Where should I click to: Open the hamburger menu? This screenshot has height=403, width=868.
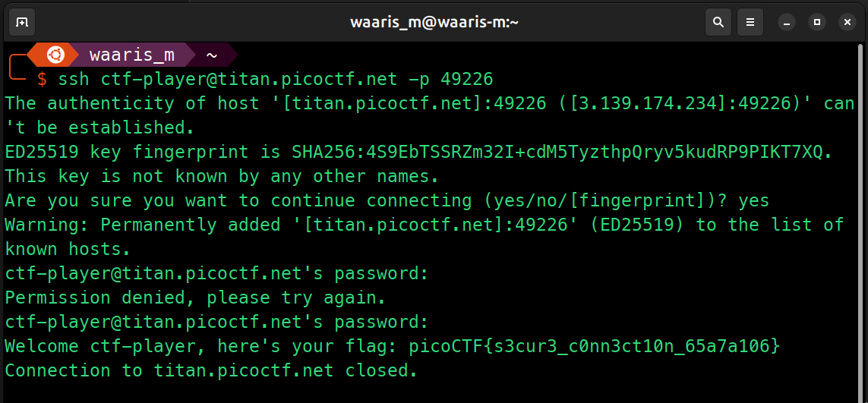[x=750, y=22]
